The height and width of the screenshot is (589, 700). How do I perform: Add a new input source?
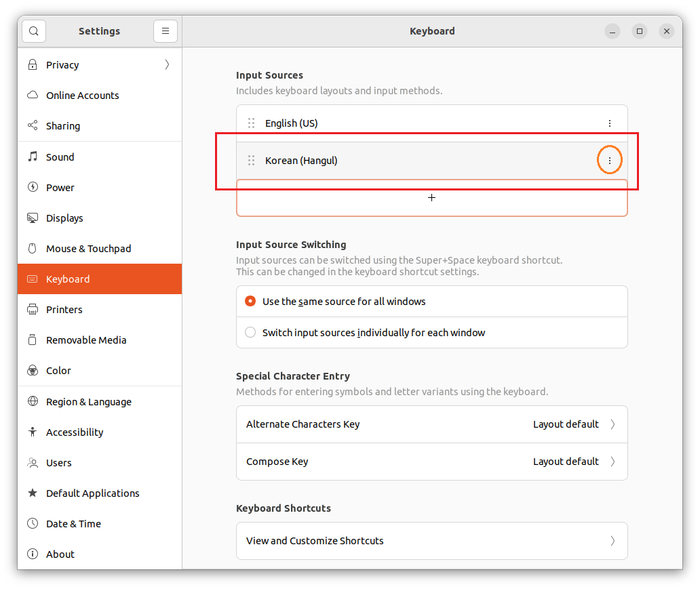tap(431, 198)
